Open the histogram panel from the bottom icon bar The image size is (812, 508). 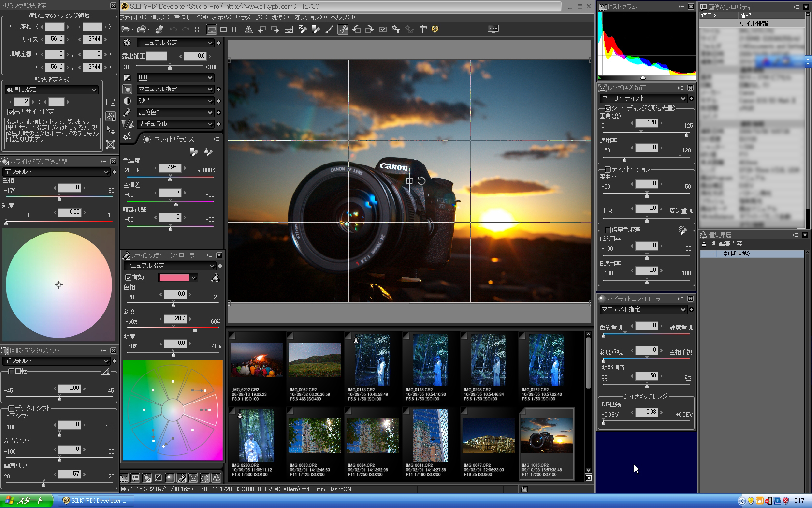124,478
